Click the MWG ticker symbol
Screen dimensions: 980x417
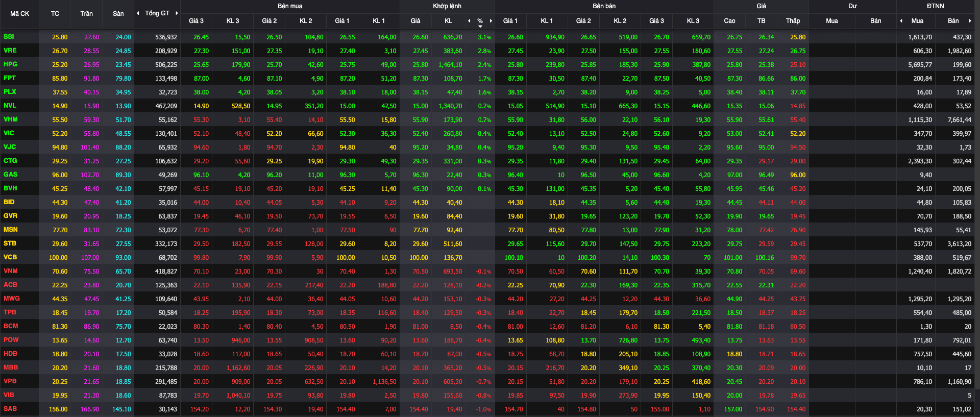[11, 299]
